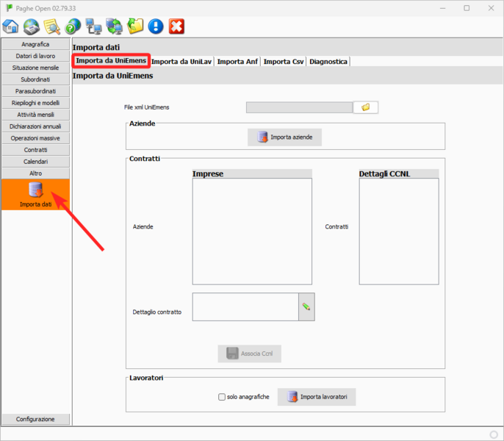The height and width of the screenshot is (441, 504).
Task: Click the red X exit toolbar icon
Action: [x=176, y=26]
